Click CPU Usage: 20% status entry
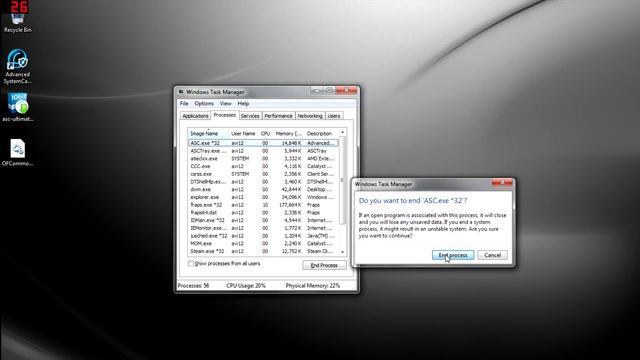The height and width of the screenshot is (360, 640). coord(246,286)
